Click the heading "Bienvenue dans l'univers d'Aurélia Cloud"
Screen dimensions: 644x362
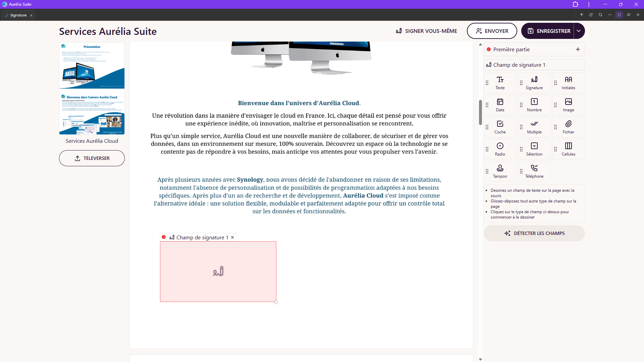(x=299, y=103)
